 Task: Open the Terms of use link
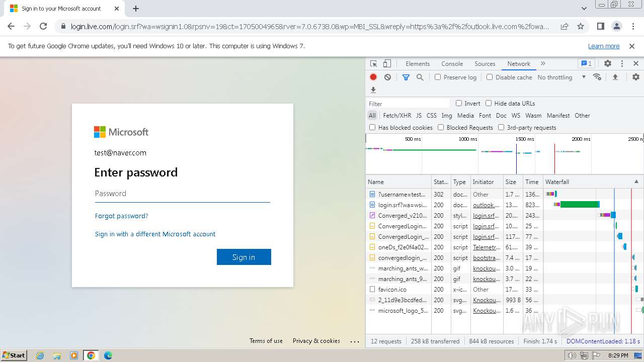pos(266,341)
